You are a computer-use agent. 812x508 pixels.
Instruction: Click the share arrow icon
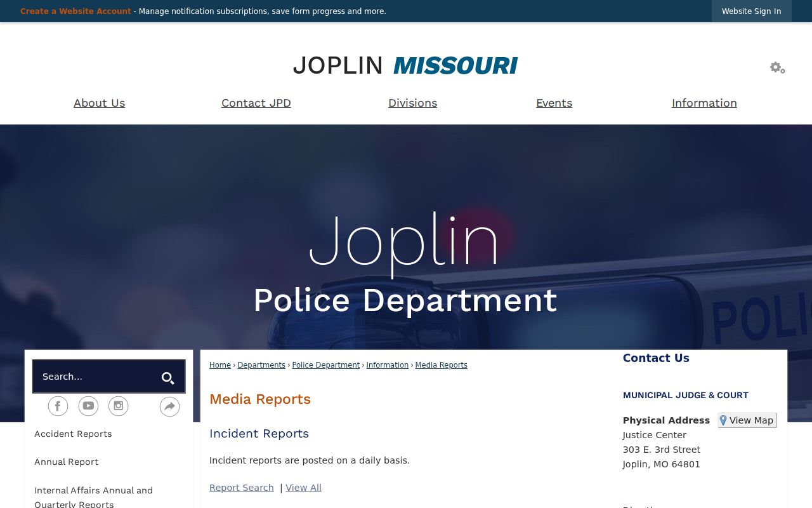169,406
